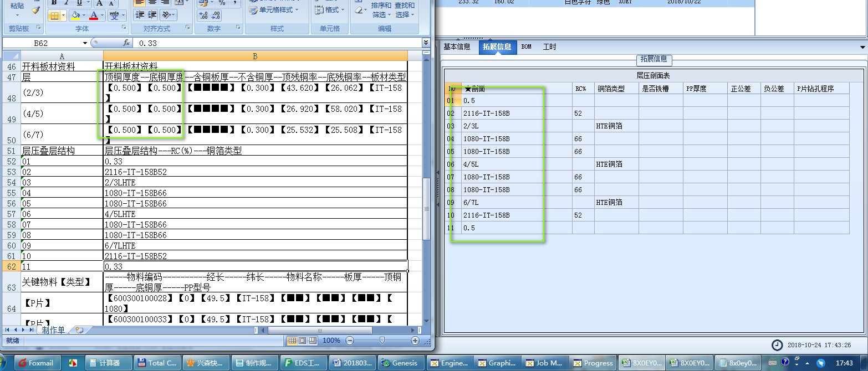
Task: Click the fx insert function icon
Action: point(126,43)
